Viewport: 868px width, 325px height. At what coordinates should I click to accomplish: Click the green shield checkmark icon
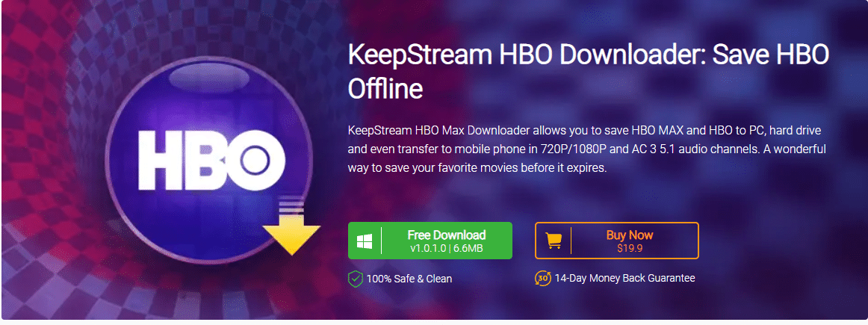click(355, 279)
